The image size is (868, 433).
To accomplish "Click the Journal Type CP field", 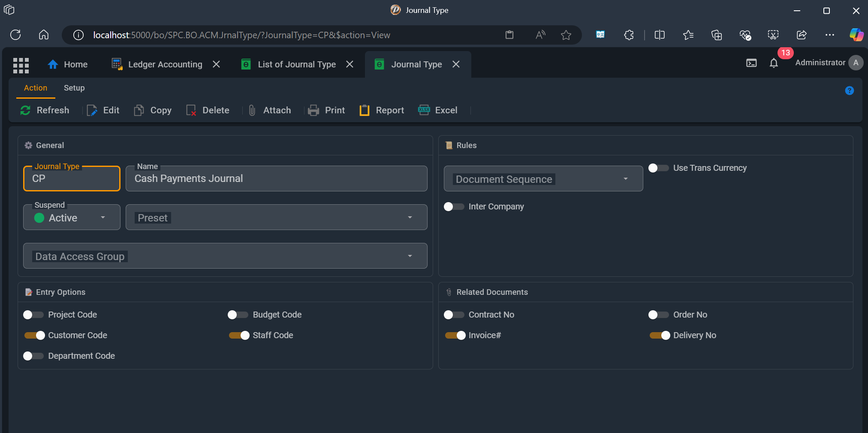I will click(x=72, y=179).
